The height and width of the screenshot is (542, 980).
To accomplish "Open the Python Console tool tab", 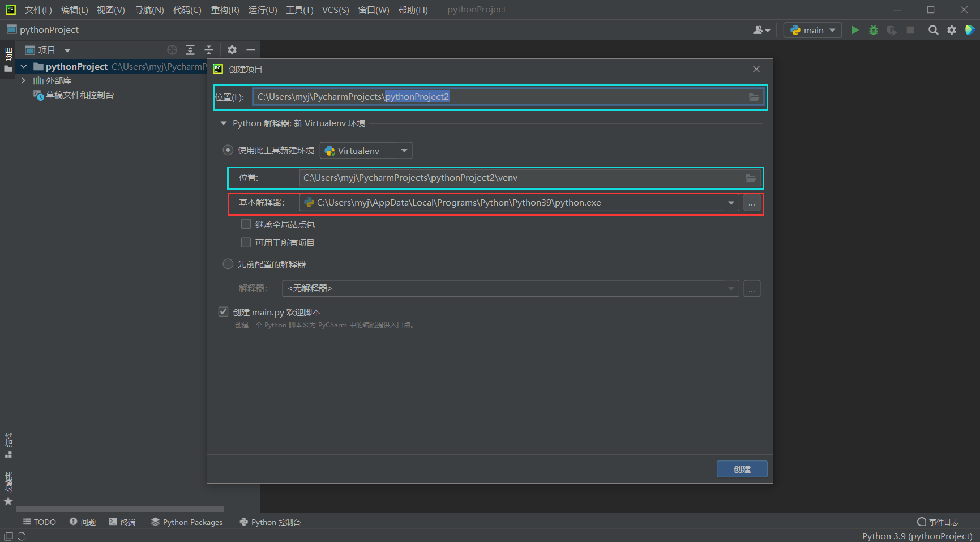I will click(x=270, y=522).
